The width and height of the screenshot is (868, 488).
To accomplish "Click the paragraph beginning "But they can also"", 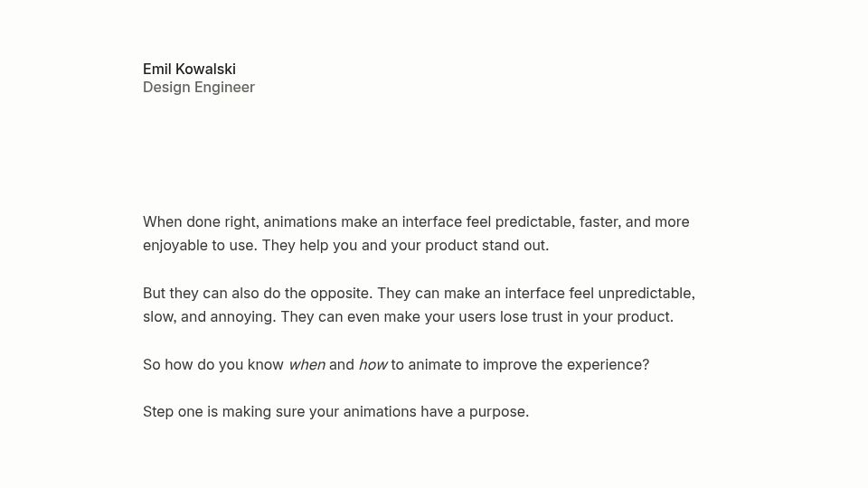I will 419,305.
